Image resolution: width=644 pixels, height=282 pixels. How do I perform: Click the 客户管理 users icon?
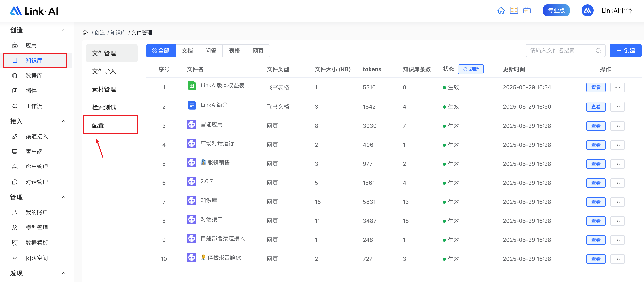pyautogui.click(x=15, y=167)
